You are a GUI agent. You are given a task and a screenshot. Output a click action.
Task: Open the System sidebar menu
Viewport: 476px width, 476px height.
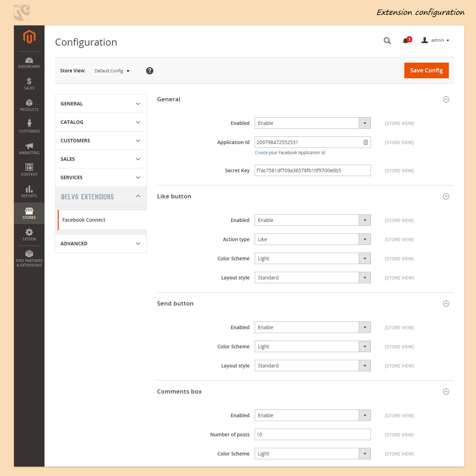tap(29, 235)
